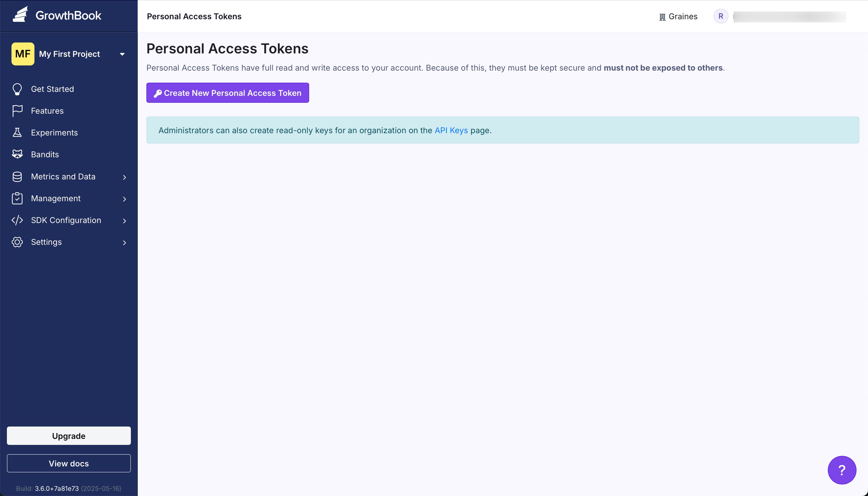Select the SDK Configuration menu label
This screenshot has height=496, width=868.
pos(66,220)
